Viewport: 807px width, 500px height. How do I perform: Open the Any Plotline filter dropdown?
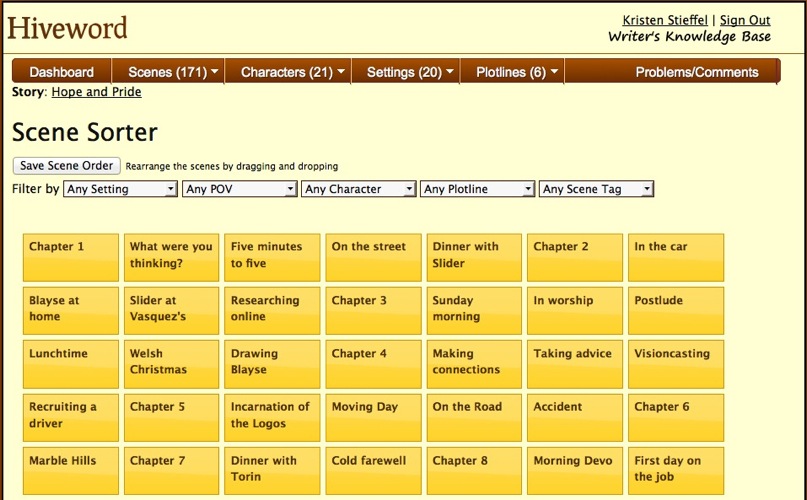point(478,189)
